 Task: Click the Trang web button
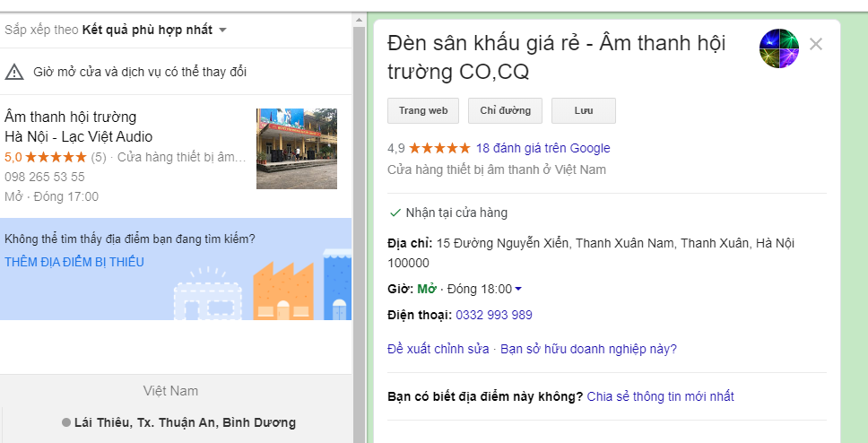click(423, 110)
